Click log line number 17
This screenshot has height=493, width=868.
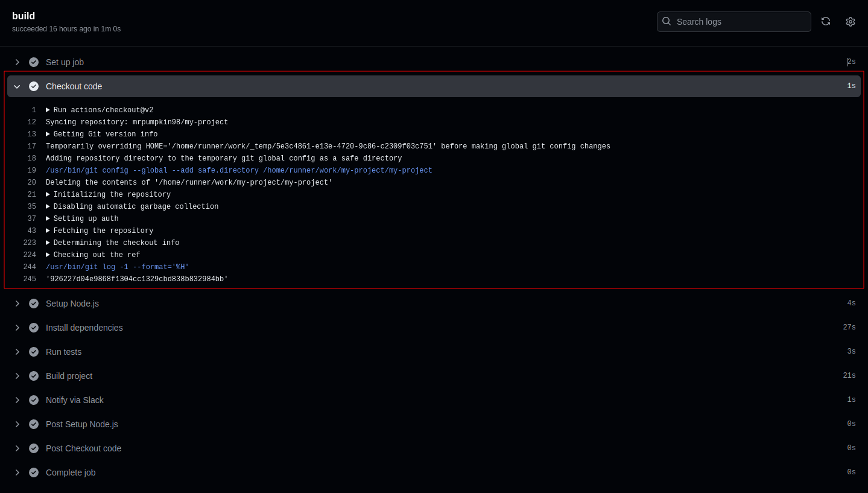(x=32, y=147)
